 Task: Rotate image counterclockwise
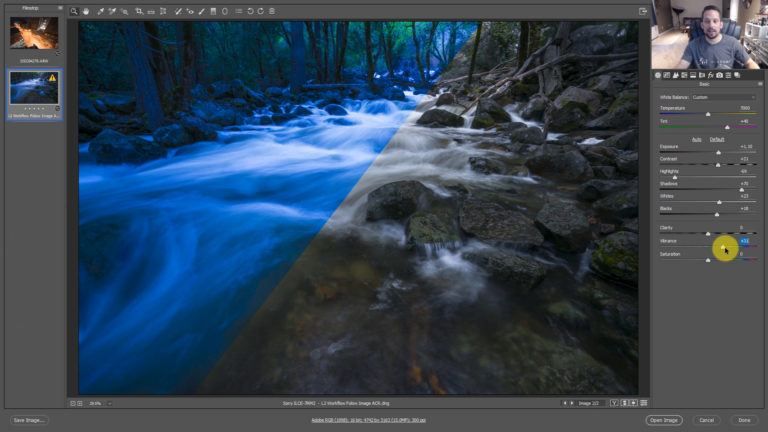tap(250, 11)
